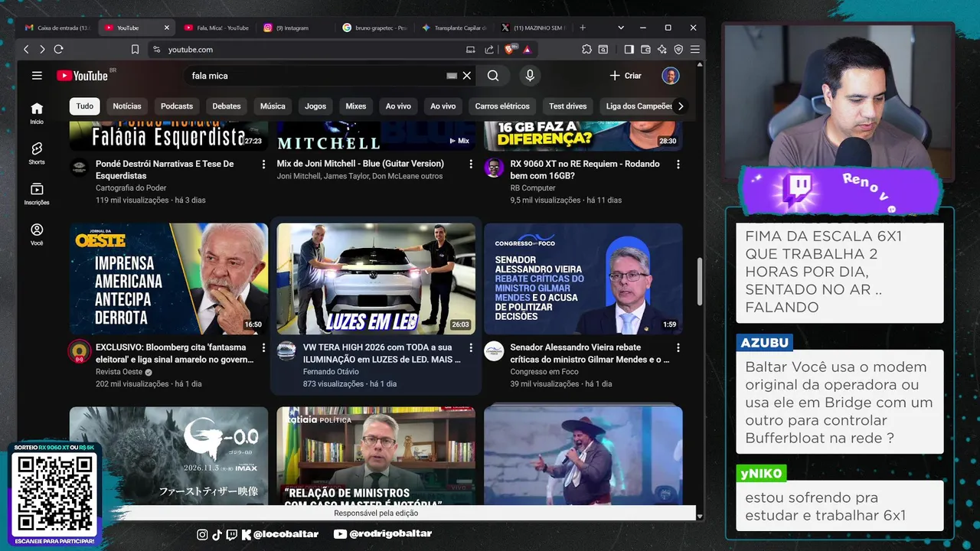Open the RB Computer channel link

(533, 188)
